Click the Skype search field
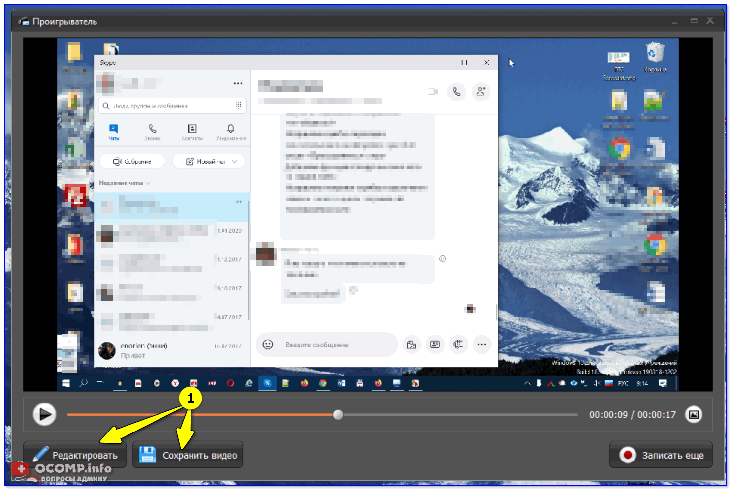Image resolution: width=730 pixels, height=489 pixels. coord(170,105)
